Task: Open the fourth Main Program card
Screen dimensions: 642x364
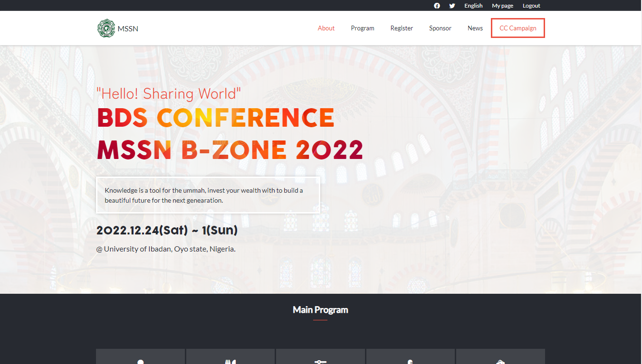Action: tap(411, 356)
